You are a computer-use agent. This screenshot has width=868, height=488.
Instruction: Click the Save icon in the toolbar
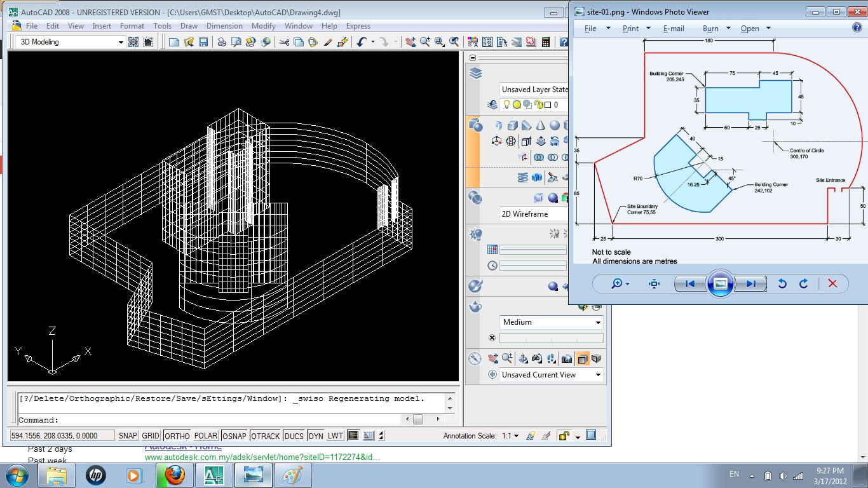[x=203, y=41]
